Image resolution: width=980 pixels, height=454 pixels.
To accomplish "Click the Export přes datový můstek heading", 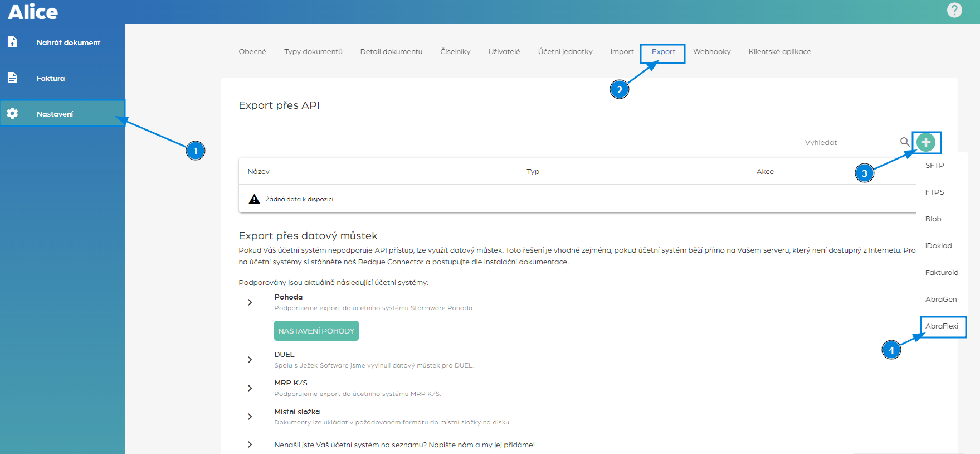I will pyautogui.click(x=308, y=236).
